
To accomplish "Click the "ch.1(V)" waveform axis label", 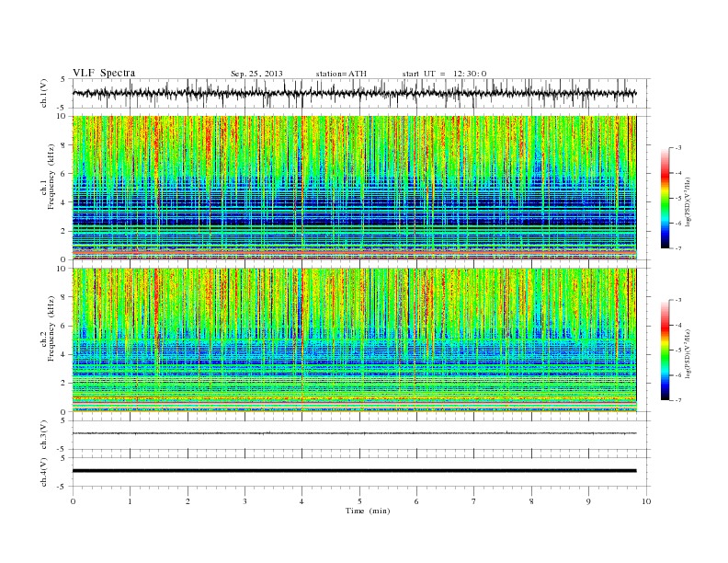I will point(44,95).
